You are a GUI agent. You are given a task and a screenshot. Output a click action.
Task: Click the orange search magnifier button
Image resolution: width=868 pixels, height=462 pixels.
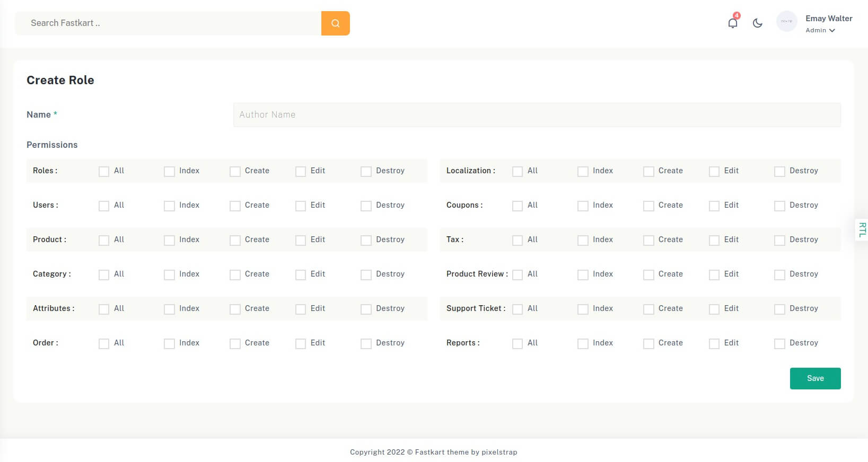pyautogui.click(x=335, y=23)
